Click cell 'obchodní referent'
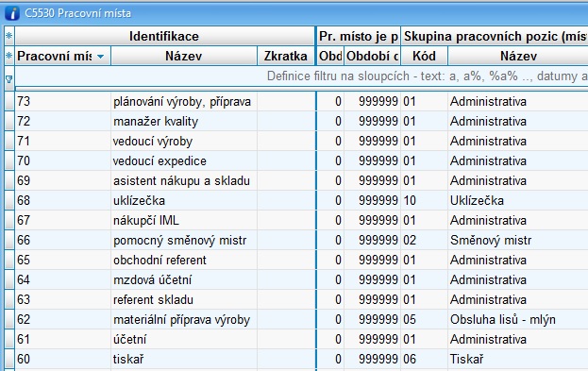Screen dimensions: 588x371 pyautogui.click(x=184, y=260)
